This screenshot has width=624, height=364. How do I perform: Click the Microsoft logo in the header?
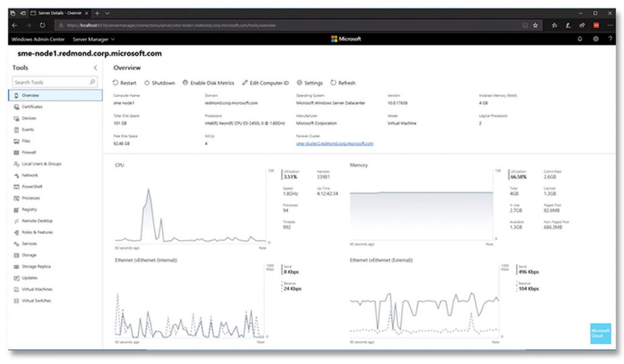[x=346, y=39]
